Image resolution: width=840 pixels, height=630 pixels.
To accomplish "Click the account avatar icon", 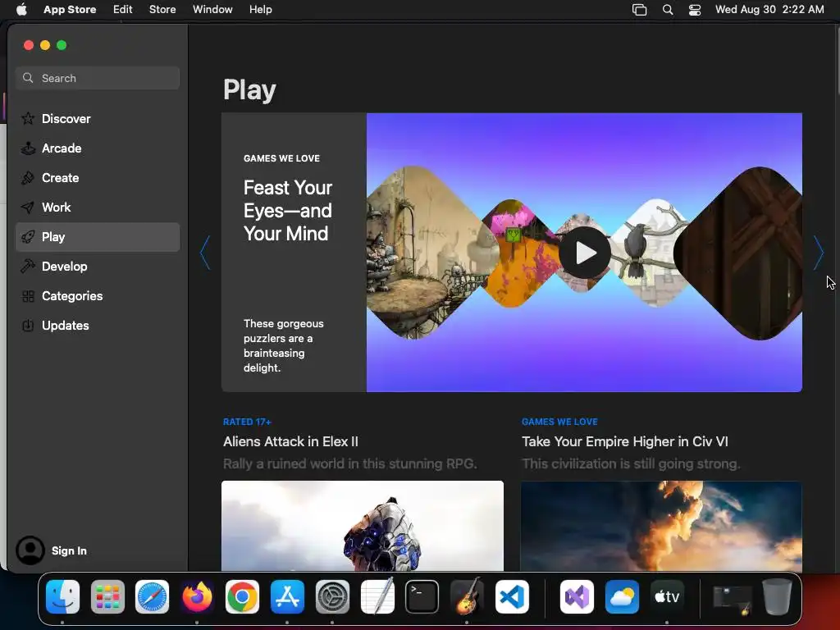I will [x=30, y=550].
